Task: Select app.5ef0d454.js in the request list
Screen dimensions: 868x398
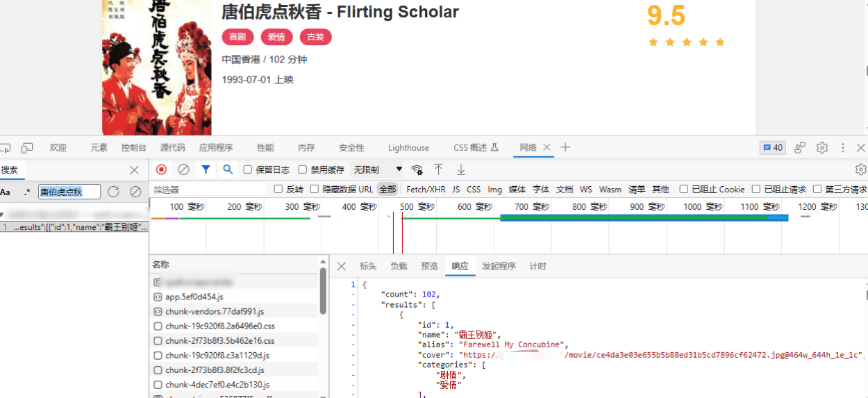Action: pos(194,297)
